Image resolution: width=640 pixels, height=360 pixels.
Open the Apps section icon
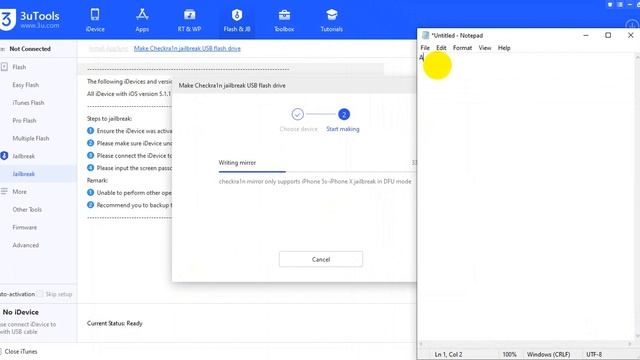pyautogui.click(x=142, y=15)
